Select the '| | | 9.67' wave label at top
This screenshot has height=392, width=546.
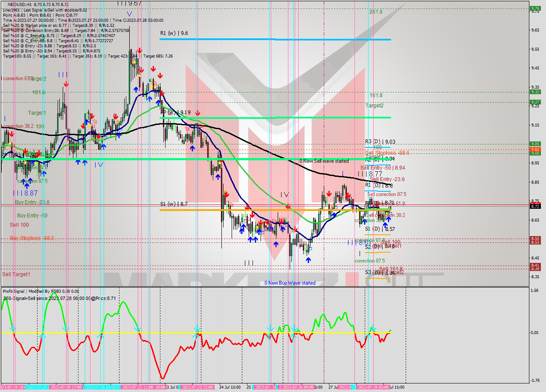[x=129, y=3]
